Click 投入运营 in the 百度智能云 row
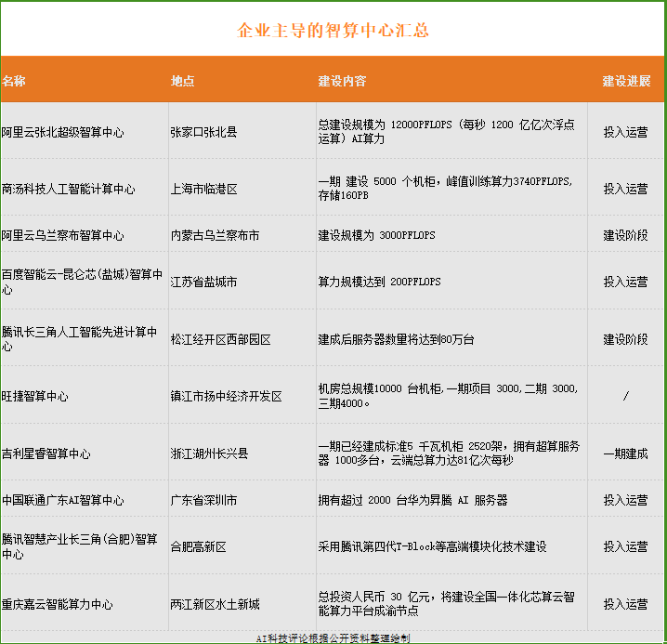Screen dimensions: 667x644 [x=626, y=282]
